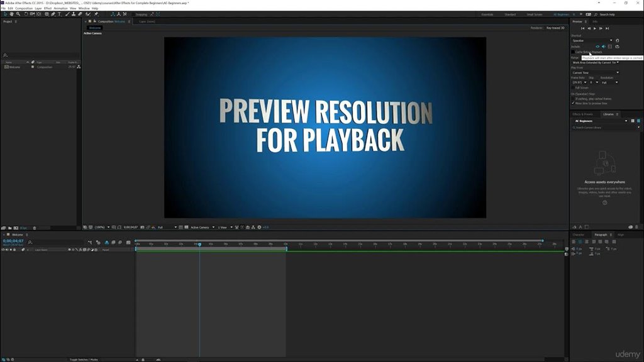Select the Puppet Pin tool
The image size is (644, 362).
pyautogui.click(x=96, y=14)
